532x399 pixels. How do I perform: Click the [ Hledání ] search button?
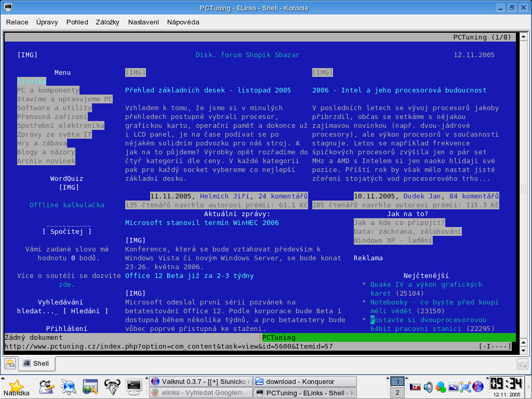point(86,311)
